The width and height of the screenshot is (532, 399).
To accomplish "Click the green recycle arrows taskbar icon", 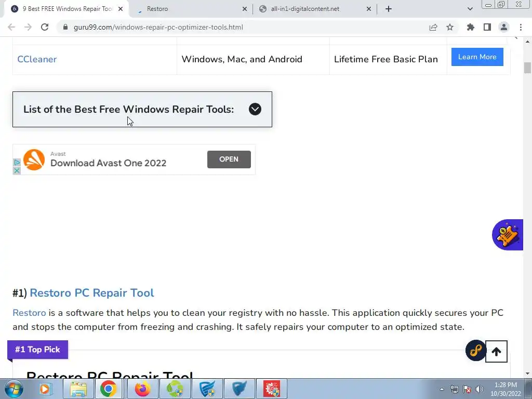I will [x=175, y=389].
